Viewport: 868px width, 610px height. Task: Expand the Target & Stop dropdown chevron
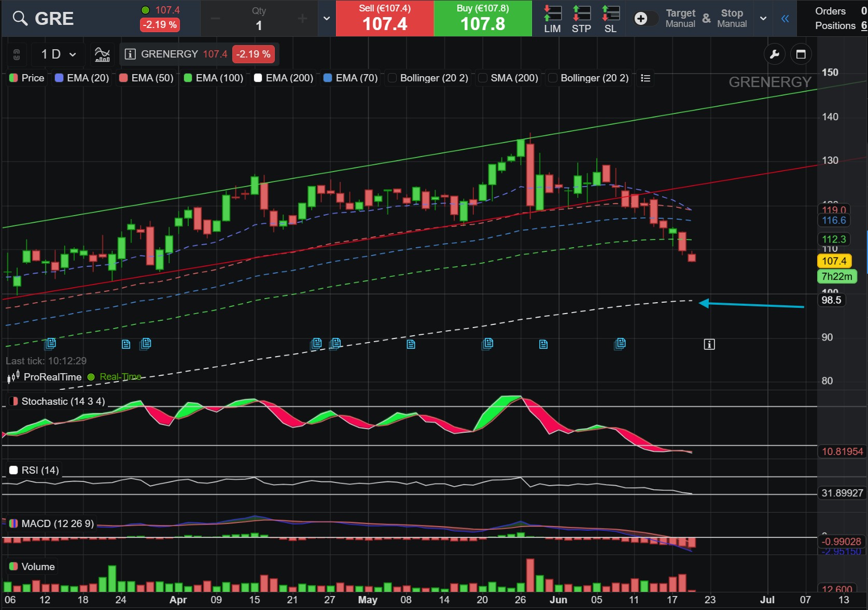(x=763, y=19)
